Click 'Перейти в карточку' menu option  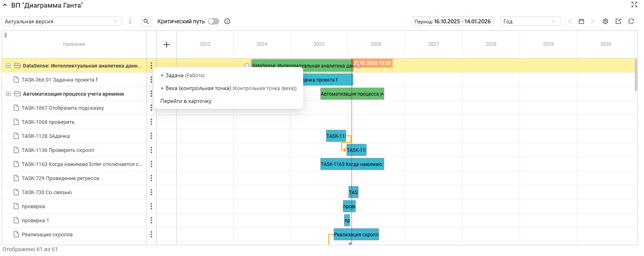tap(186, 101)
